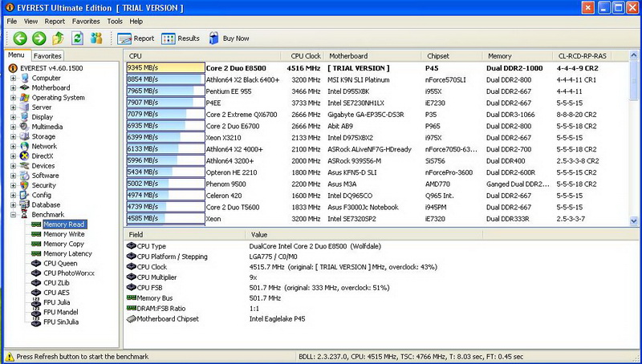642x364 pixels.
Task: Select FPU SinJulia benchmark
Action: (61, 322)
